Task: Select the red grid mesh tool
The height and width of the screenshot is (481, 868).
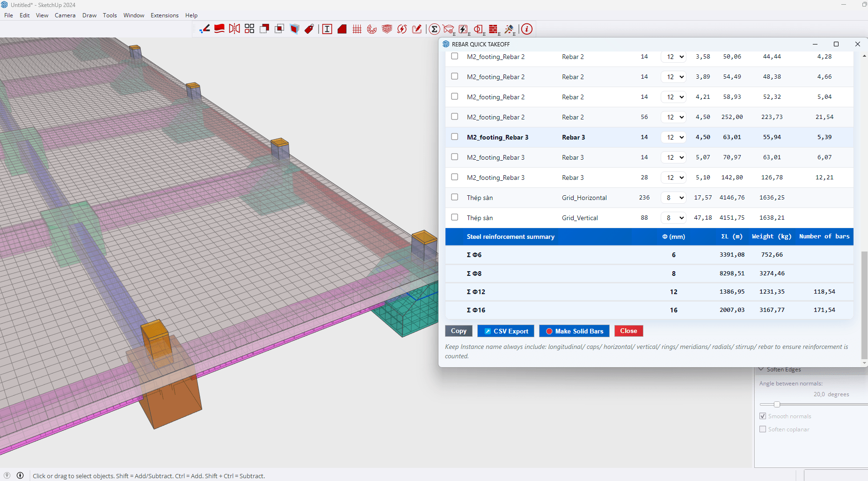Action: [x=357, y=29]
